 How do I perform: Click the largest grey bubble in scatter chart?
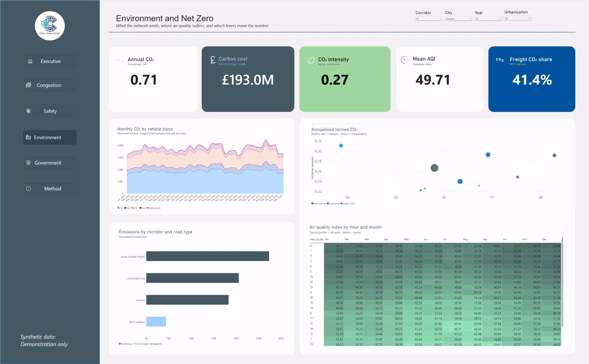pyautogui.click(x=434, y=168)
